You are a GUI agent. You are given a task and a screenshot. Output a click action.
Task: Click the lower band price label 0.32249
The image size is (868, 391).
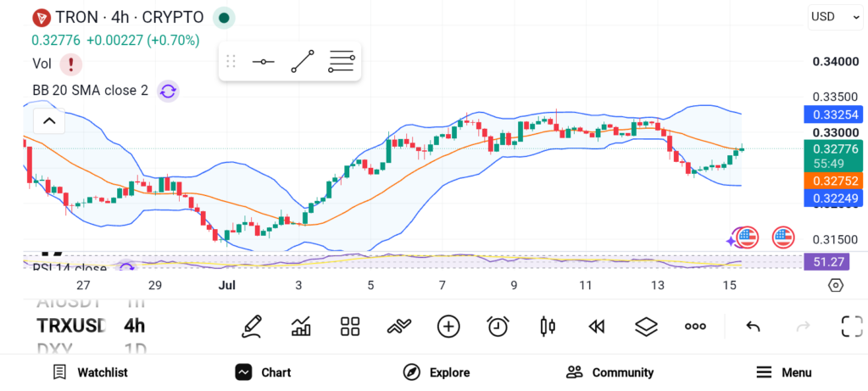coord(832,198)
